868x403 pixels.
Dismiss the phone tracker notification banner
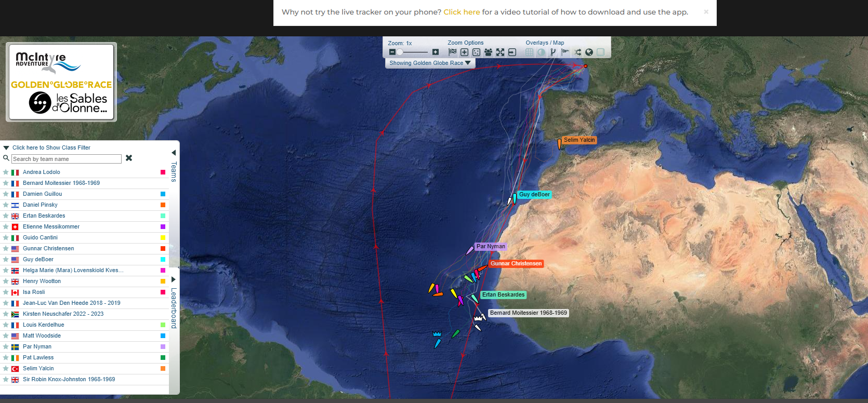(706, 12)
